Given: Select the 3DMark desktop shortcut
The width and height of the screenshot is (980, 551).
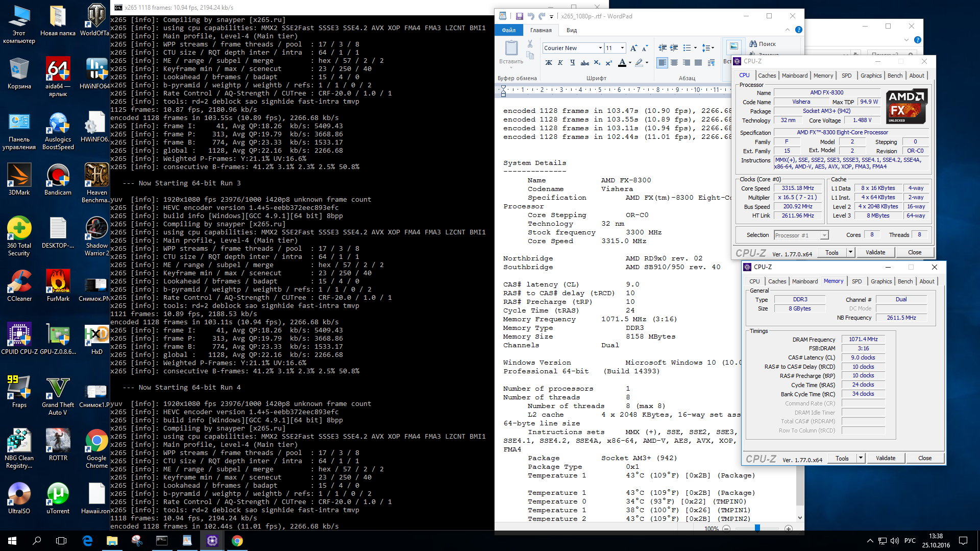Looking at the screenshot, I should click(19, 180).
